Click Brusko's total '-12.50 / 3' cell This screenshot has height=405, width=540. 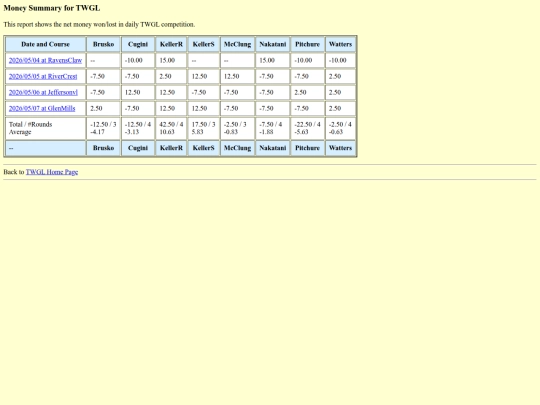[103, 128]
